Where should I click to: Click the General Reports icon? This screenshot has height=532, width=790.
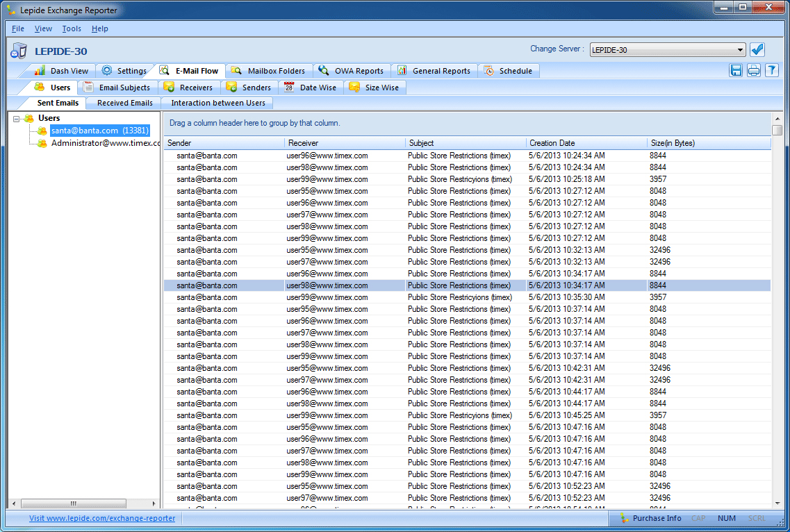click(x=402, y=71)
